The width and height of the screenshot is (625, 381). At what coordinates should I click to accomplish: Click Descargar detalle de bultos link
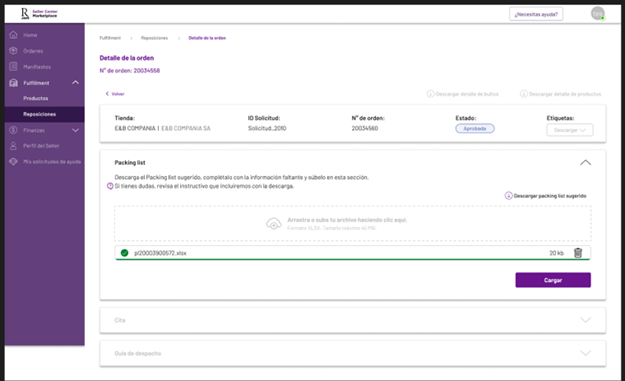[467, 94]
